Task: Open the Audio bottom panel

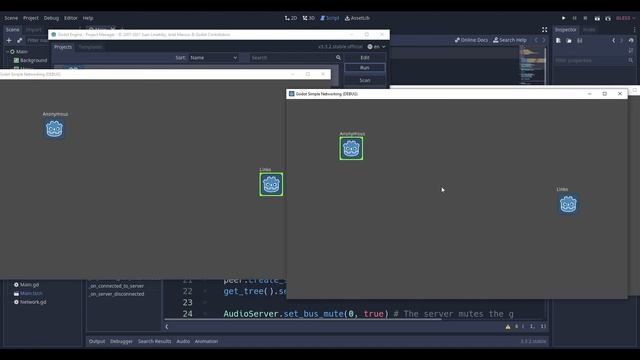Action: tap(183, 341)
